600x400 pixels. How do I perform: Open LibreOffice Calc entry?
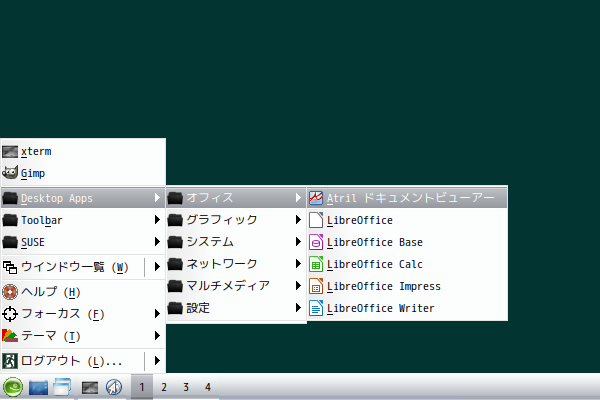[x=407, y=264]
